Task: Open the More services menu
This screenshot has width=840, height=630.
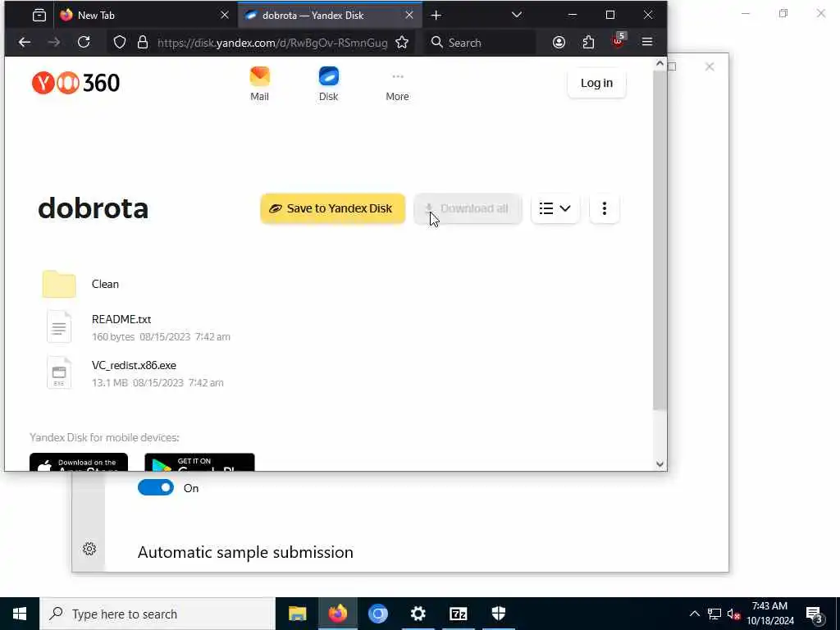Action: (397, 85)
